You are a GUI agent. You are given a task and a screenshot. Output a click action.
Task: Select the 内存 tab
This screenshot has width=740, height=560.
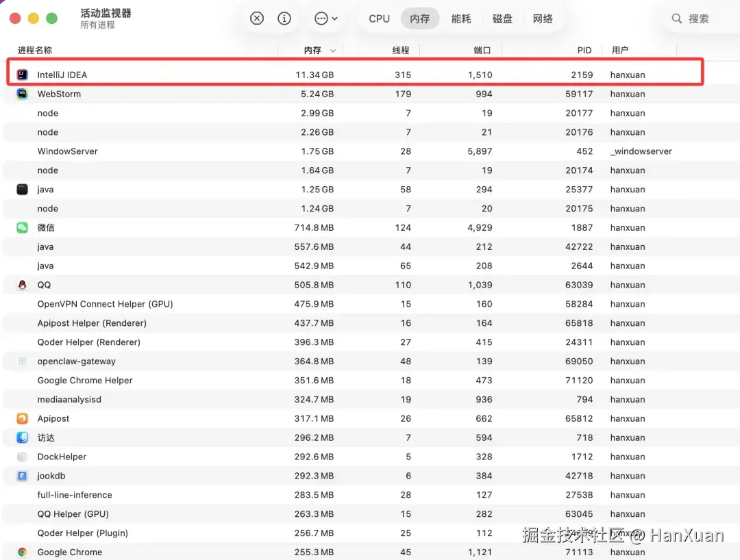(420, 19)
